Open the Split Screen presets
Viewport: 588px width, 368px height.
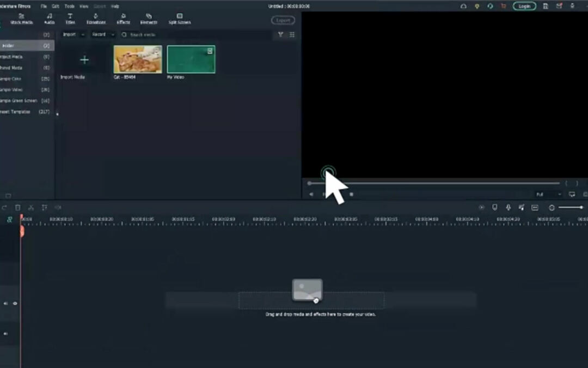click(x=179, y=19)
